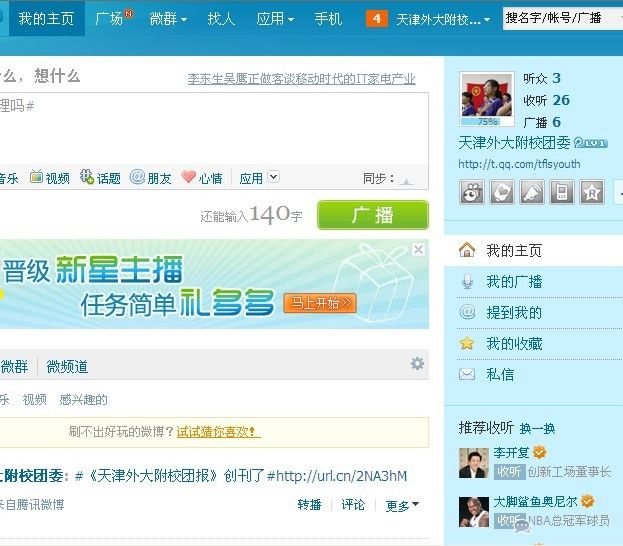Click the orange notification badge showing 4
623x546 pixels.
click(x=377, y=19)
